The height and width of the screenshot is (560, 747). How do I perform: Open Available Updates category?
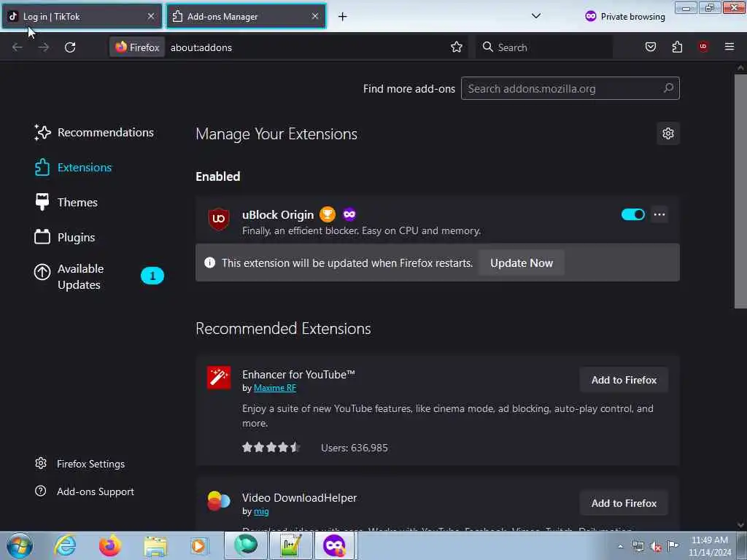coord(99,276)
